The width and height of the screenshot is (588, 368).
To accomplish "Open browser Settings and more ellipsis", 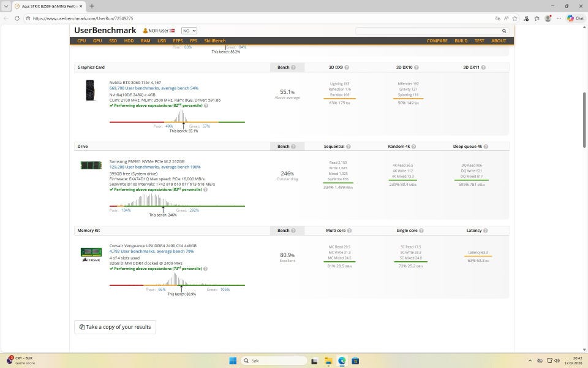I will (559, 18).
